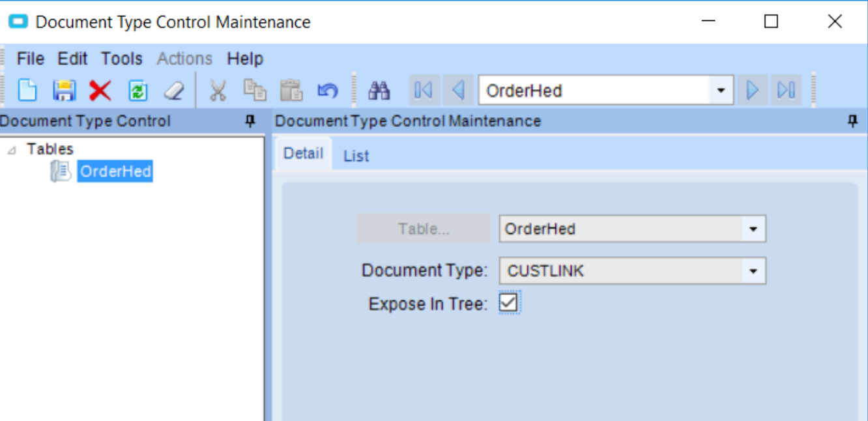
Task: Maximize the window
Action: (x=771, y=22)
